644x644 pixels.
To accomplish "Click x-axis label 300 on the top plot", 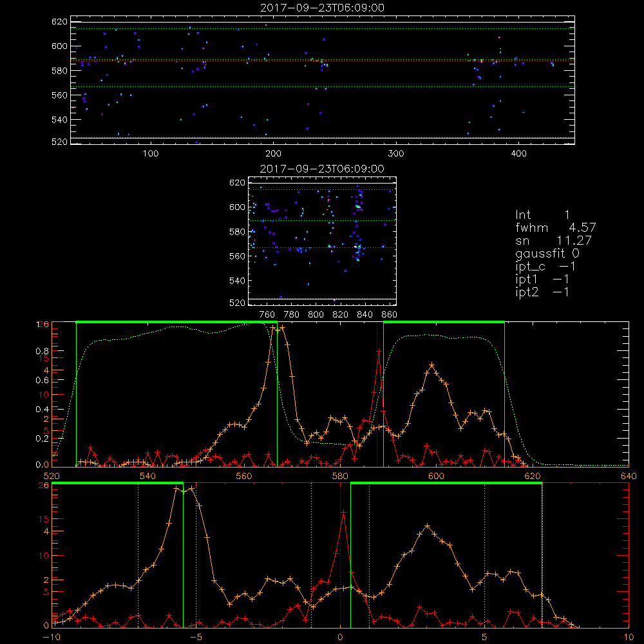I will [396, 154].
